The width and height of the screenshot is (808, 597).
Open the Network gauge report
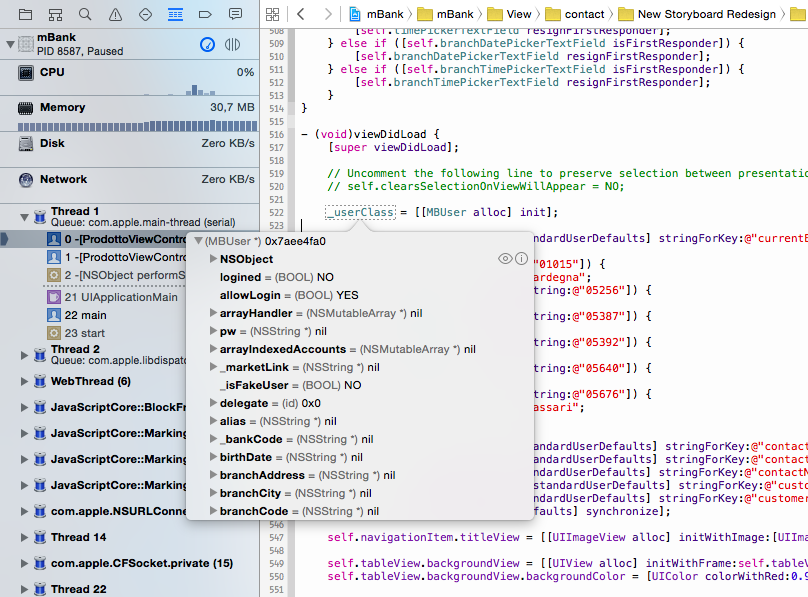[x=129, y=185]
